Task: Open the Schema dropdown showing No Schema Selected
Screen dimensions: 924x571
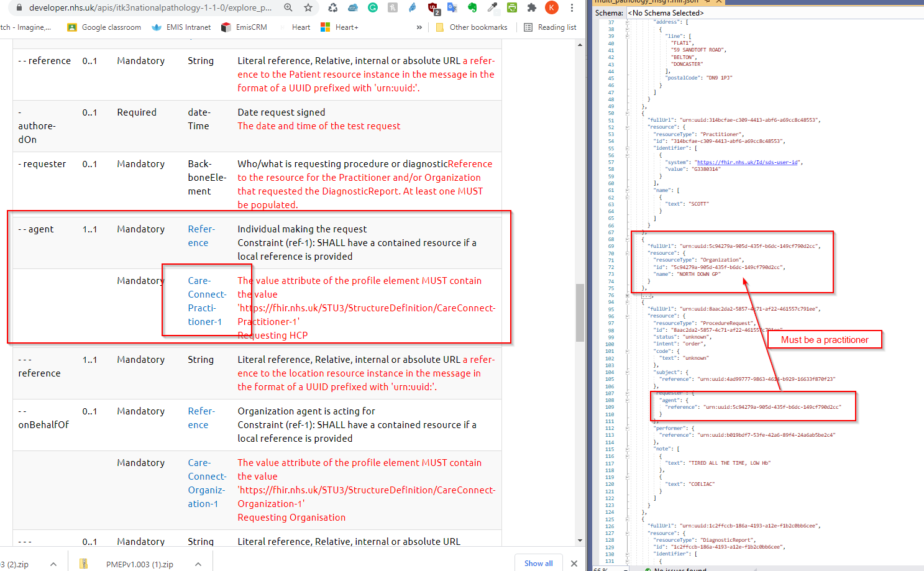Action: point(665,12)
